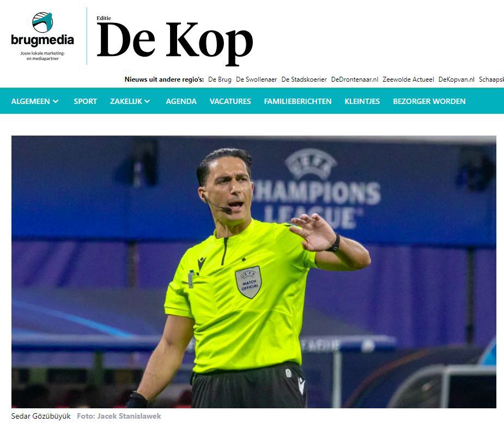The height and width of the screenshot is (429, 504).
Task: Open Familieberichten in the navigation bar
Action: point(297,101)
